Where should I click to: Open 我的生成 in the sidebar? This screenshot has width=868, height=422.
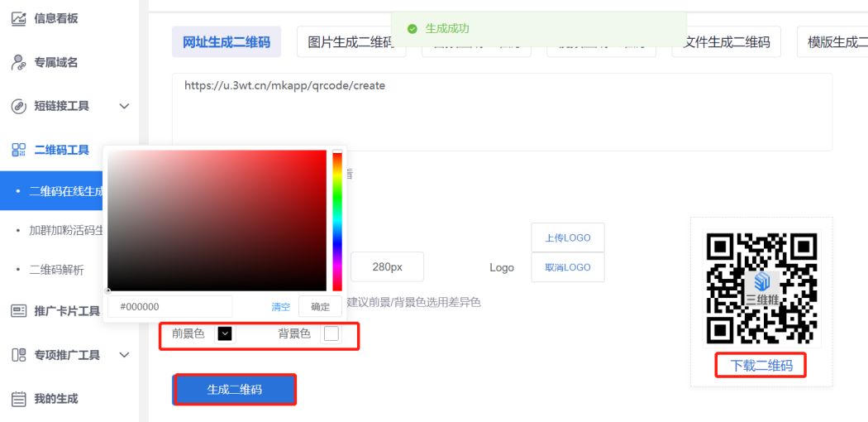(56, 398)
